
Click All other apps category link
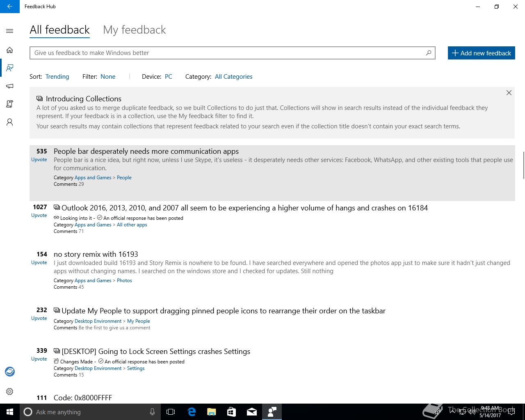point(132,225)
